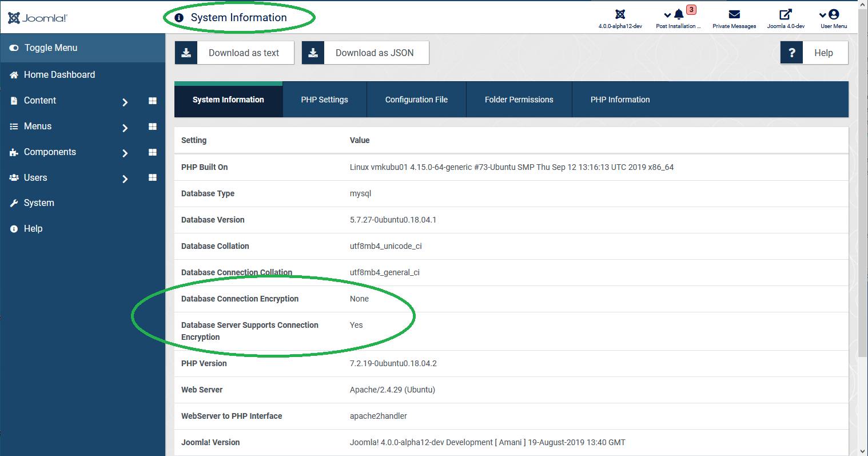This screenshot has width=868, height=456.
Task: Click the scrollbar up arrow
Action: click(863, 5)
